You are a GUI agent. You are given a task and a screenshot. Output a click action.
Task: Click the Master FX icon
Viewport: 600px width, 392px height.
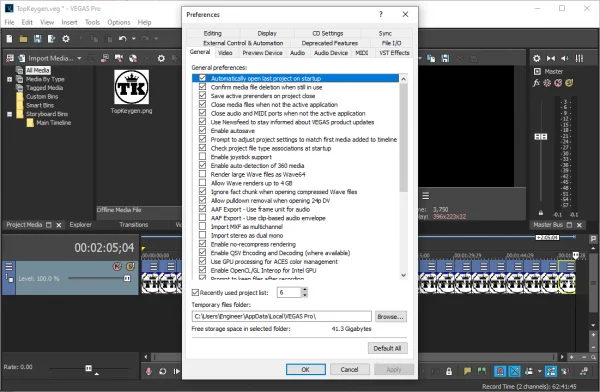(x=536, y=83)
